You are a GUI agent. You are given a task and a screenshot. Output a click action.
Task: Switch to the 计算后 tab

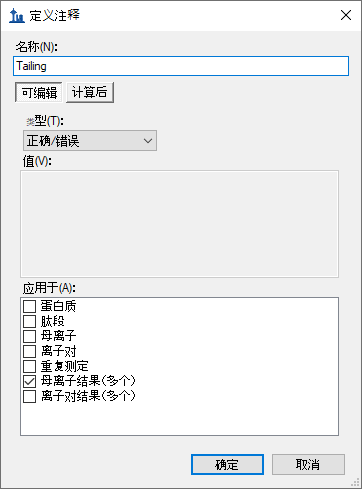(x=90, y=92)
